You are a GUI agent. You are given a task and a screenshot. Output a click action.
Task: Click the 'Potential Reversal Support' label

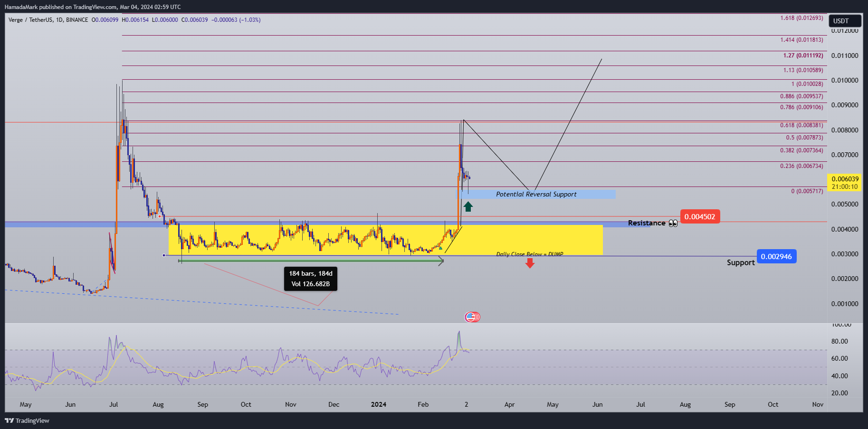[536, 194]
